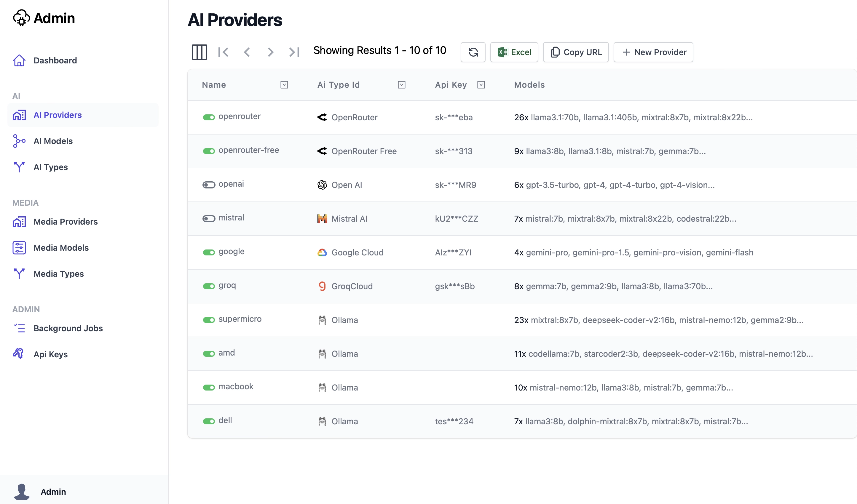Click the New Provider button

point(653,52)
